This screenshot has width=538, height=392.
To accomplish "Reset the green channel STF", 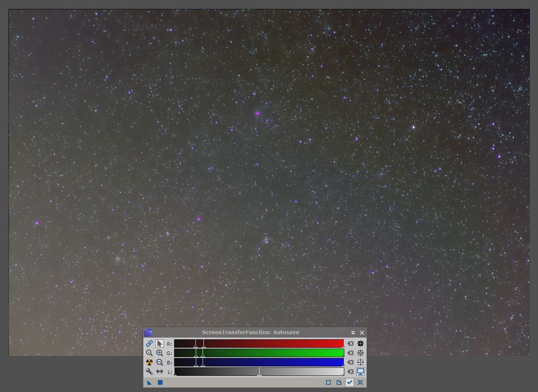I will coord(350,353).
